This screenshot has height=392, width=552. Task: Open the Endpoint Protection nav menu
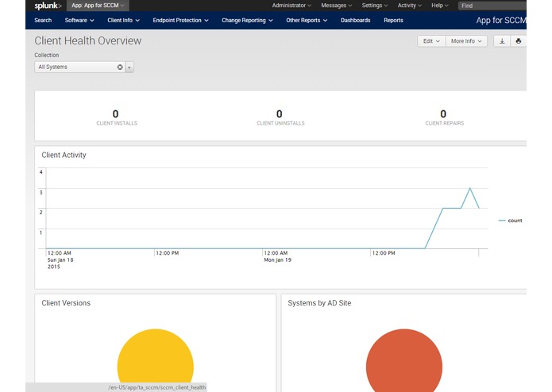(x=180, y=21)
